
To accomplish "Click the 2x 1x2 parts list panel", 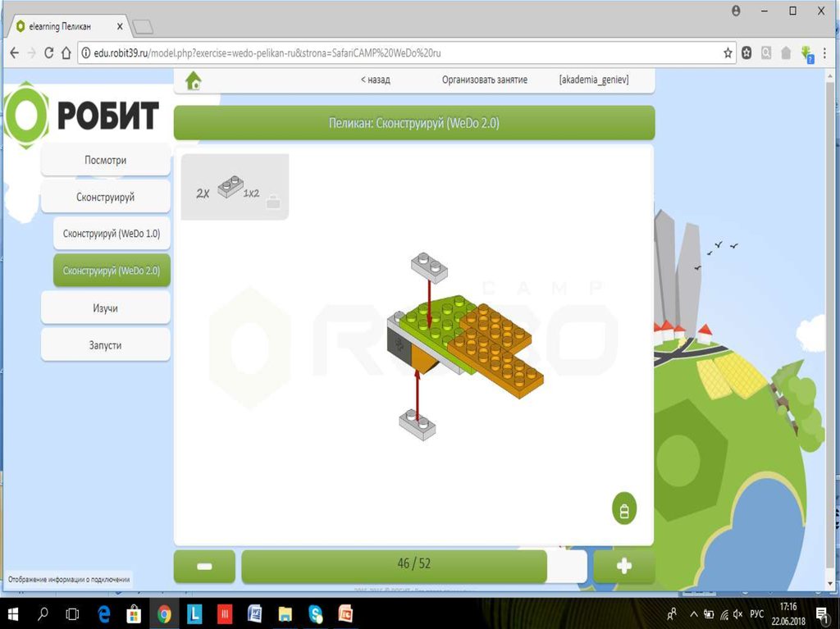I will coord(235,186).
